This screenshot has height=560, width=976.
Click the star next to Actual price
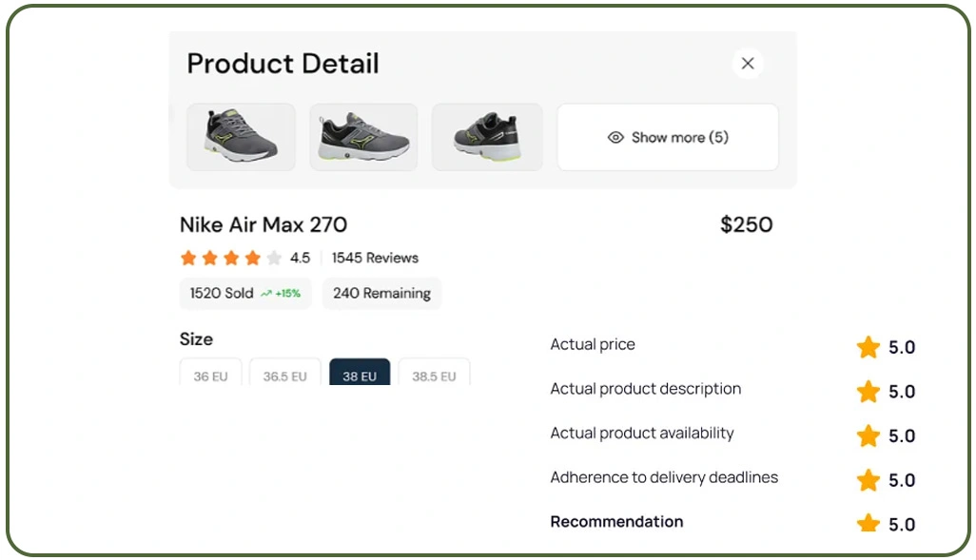(868, 347)
